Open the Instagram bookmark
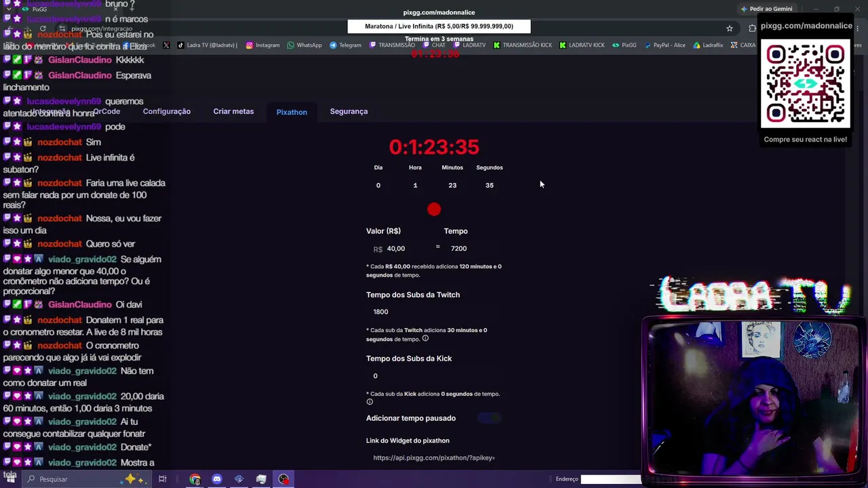The width and height of the screenshot is (868, 488). coord(262,45)
